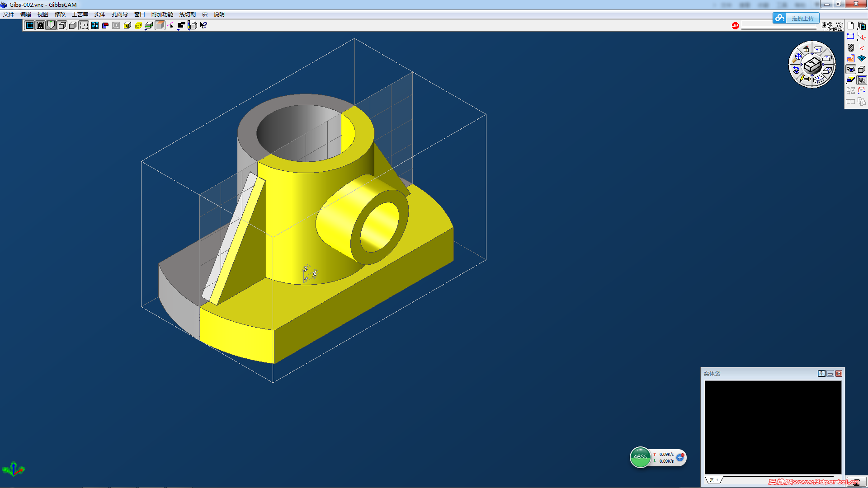Open the 修改 menu

(60, 14)
